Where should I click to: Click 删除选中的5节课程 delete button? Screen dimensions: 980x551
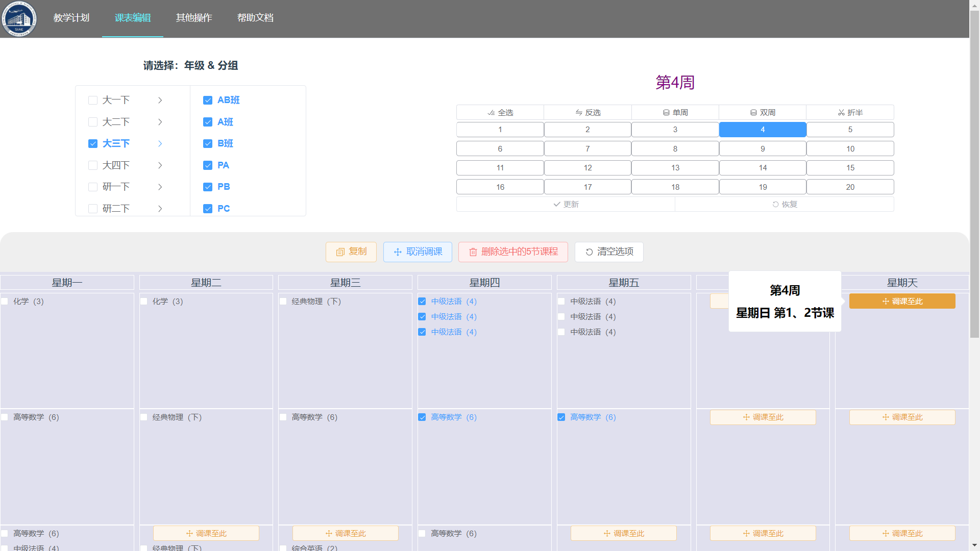click(x=513, y=252)
